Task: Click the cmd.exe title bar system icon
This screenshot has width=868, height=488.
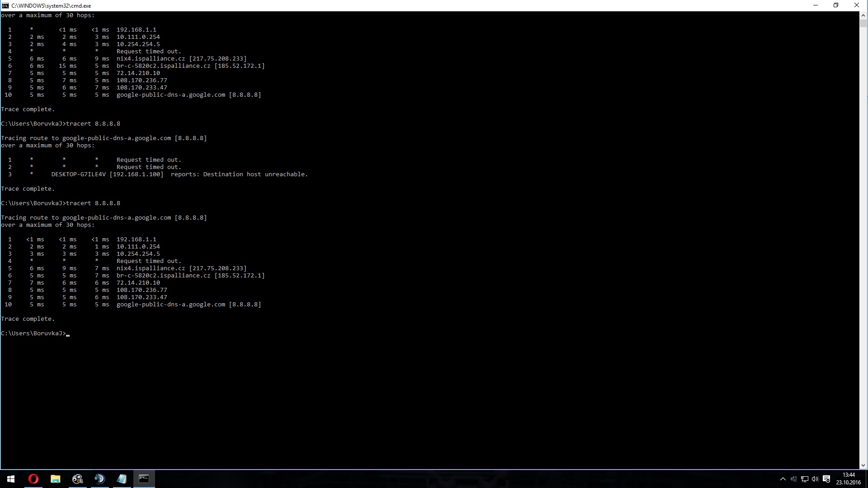Action: (x=5, y=5)
